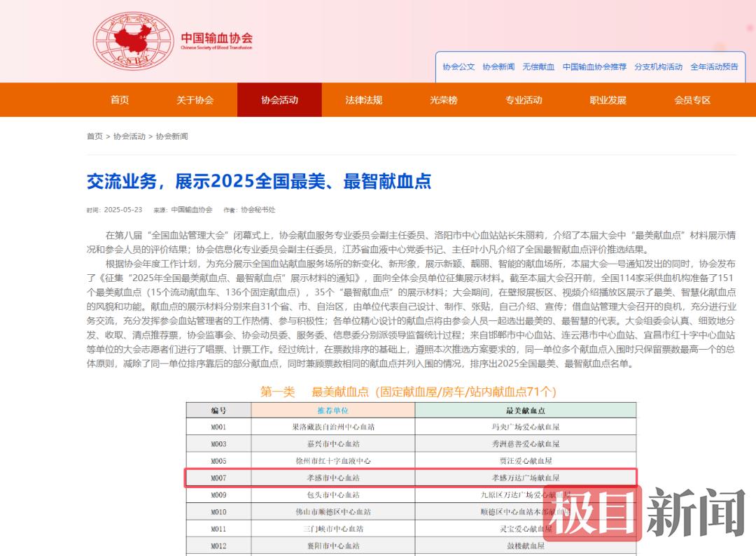Click 协会活动 in the breadcrumb trail

click(x=129, y=136)
